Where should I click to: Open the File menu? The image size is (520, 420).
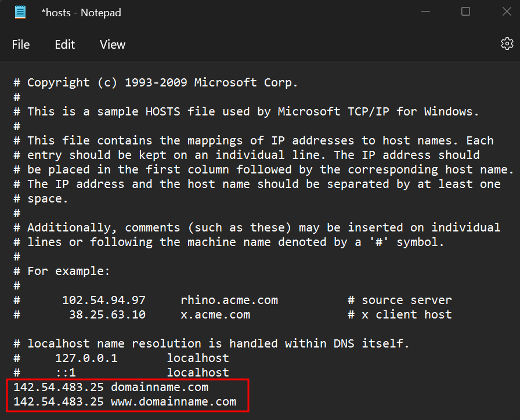coord(21,45)
